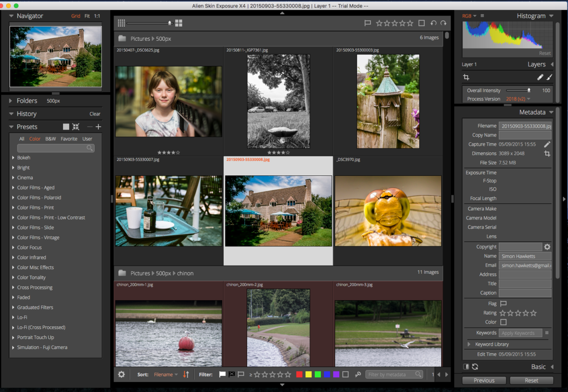568x392 pixels.
Task: Add a new preset with the plus icon
Action: [98, 127]
